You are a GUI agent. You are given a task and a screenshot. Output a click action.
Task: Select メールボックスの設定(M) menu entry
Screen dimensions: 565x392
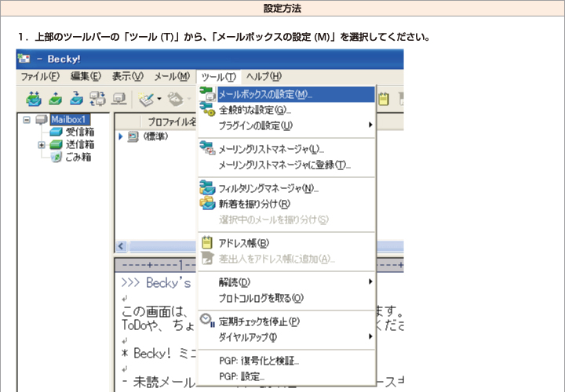pyautogui.click(x=286, y=94)
